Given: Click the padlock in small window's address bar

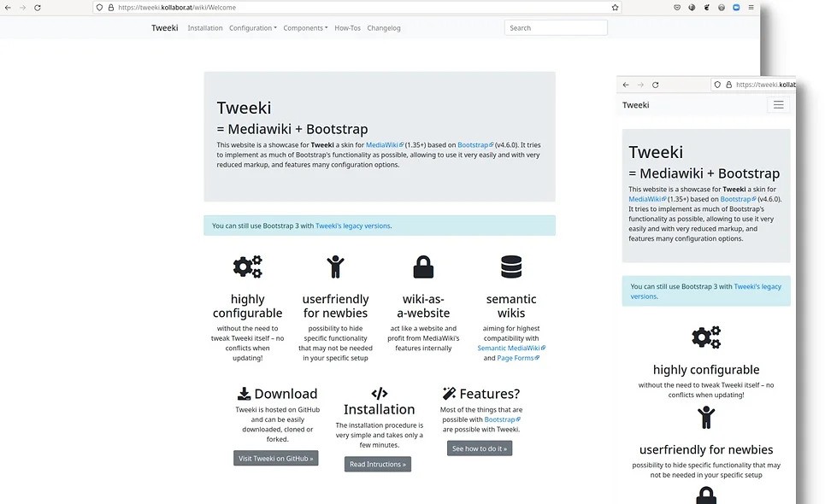Looking at the screenshot, I should (x=728, y=85).
